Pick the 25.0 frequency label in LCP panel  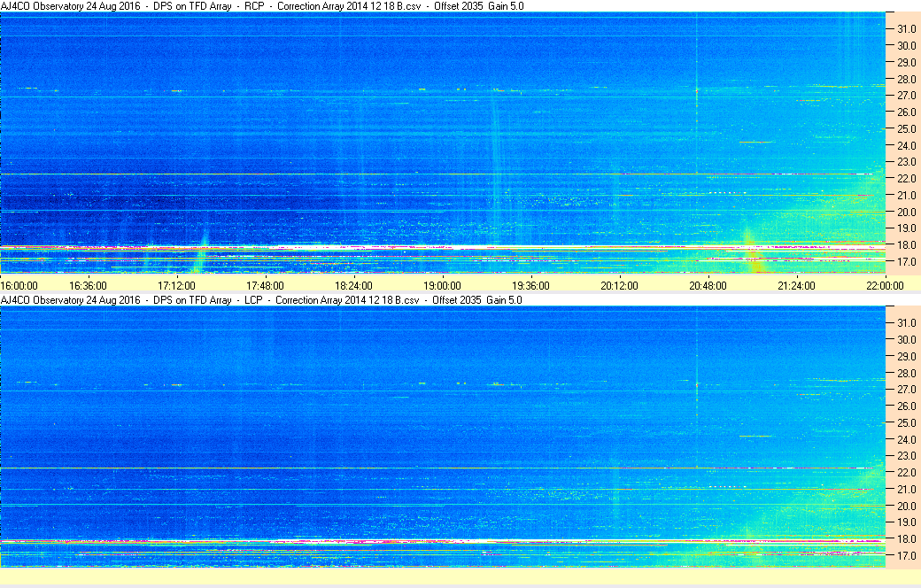[906, 423]
